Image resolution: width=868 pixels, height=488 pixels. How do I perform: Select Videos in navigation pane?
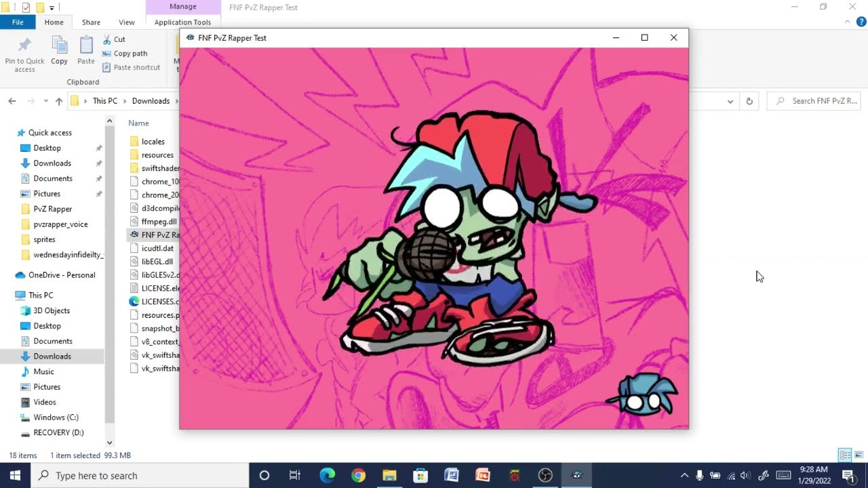pos(45,402)
